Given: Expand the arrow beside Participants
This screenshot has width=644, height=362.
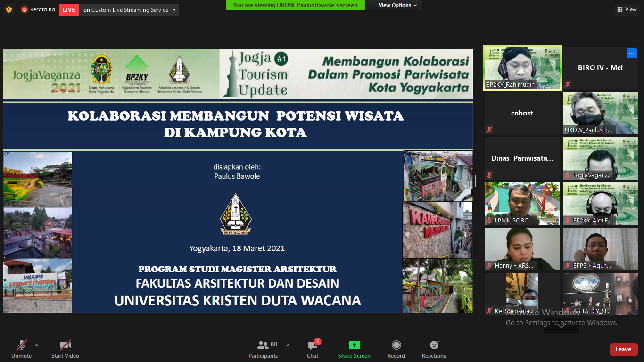Looking at the screenshot, I should coord(288,345).
